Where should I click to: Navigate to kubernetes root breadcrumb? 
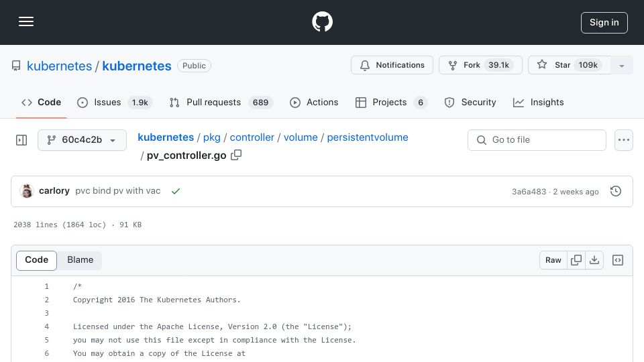(x=166, y=137)
